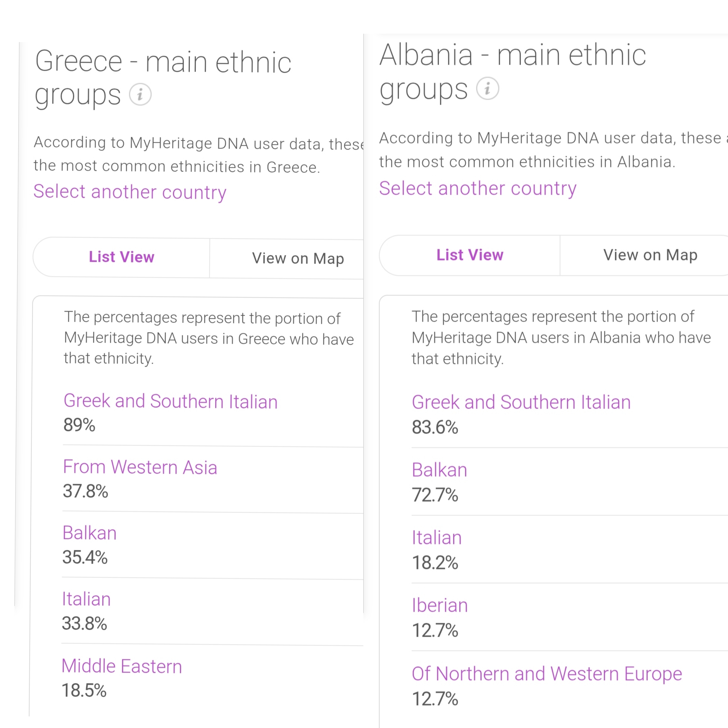Image resolution: width=728 pixels, height=728 pixels.
Task: Click the info icon beside Greece groups heading
Action: (140, 94)
